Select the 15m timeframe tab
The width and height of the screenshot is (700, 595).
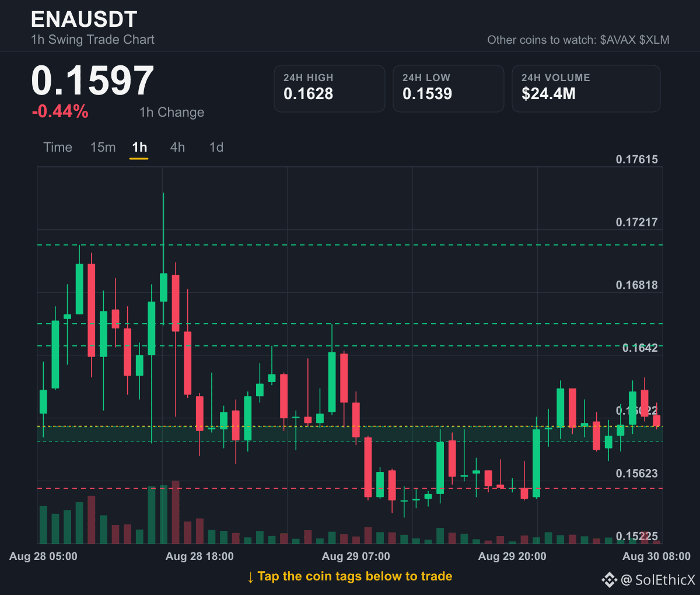pyautogui.click(x=103, y=147)
